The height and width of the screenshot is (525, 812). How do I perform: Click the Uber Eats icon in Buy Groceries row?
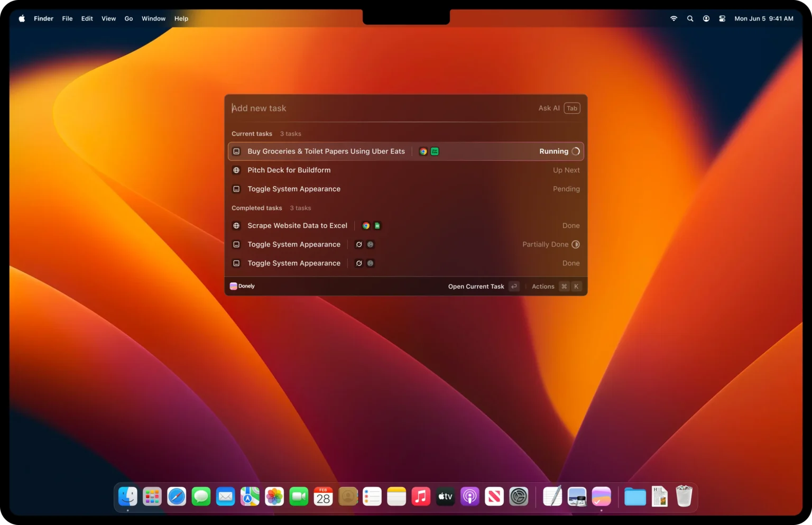(x=435, y=151)
